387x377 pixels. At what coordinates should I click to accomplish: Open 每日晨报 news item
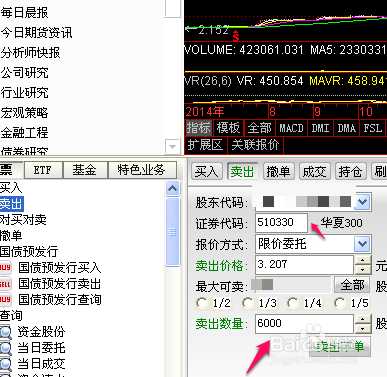pos(24,13)
